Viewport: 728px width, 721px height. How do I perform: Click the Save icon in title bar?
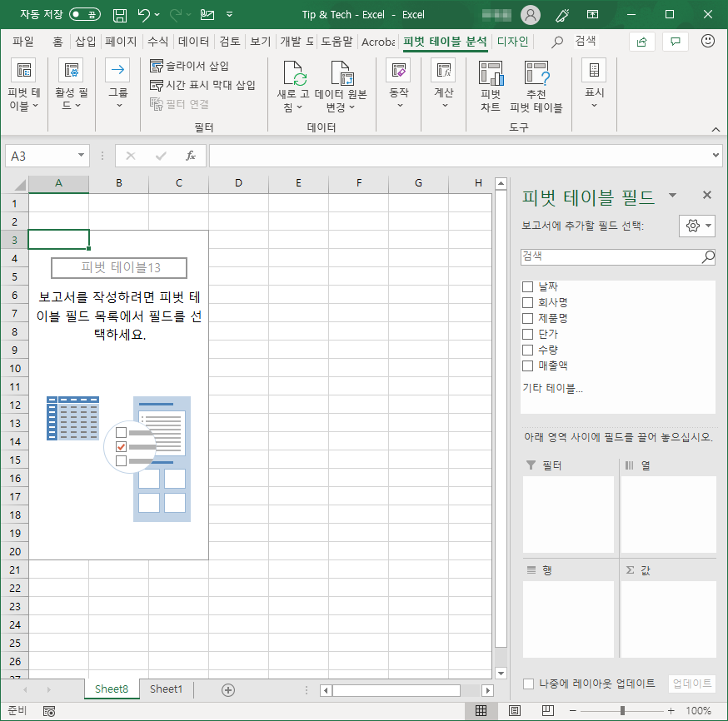click(120, 15)
